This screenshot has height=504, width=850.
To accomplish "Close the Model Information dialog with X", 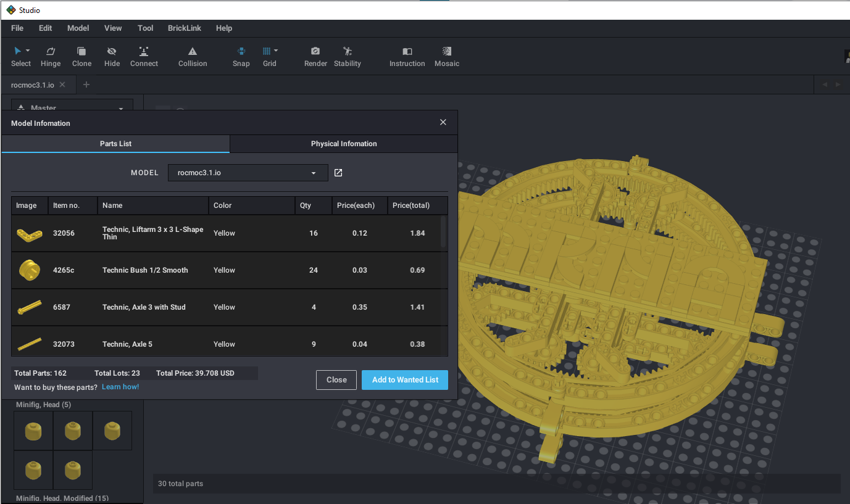I will click(x=443, y=122).
